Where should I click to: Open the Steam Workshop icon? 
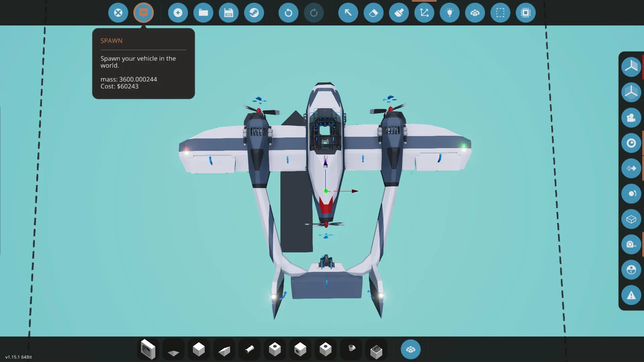(x=254, y=13)
